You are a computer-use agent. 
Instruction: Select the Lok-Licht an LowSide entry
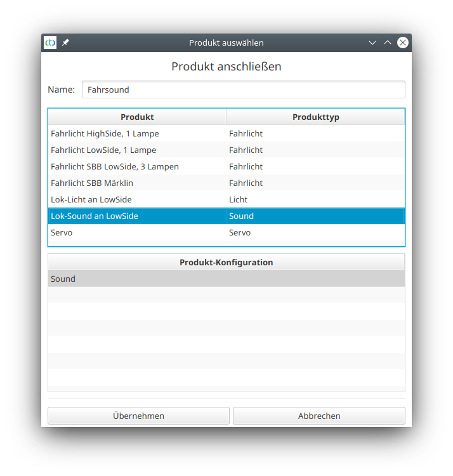91,200
